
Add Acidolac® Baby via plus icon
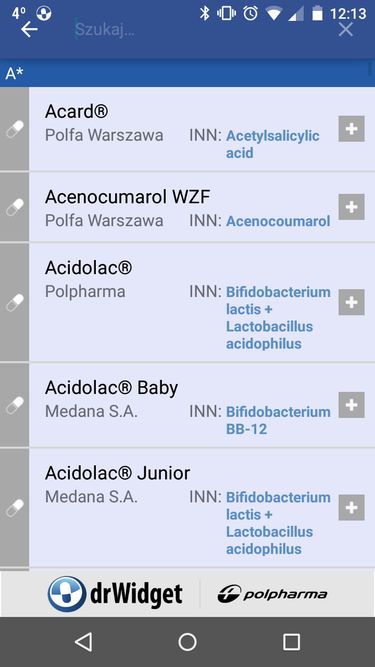pyautogui.click(x=351, y=405)
